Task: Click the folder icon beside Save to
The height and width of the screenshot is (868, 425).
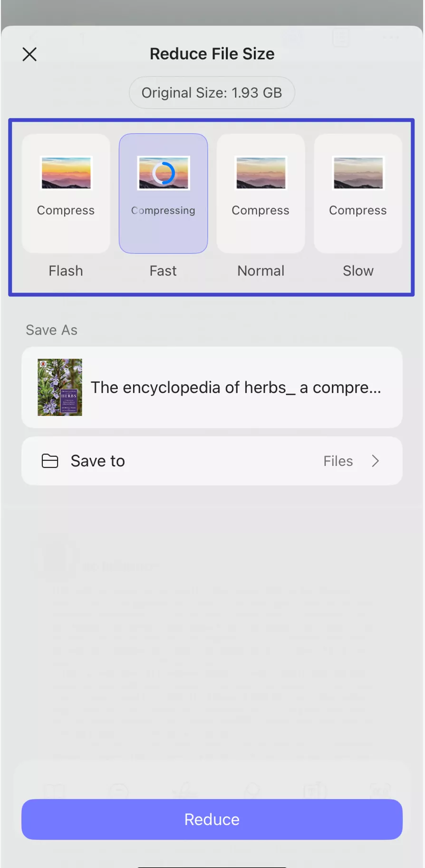Action: click(x=49, y=461)
